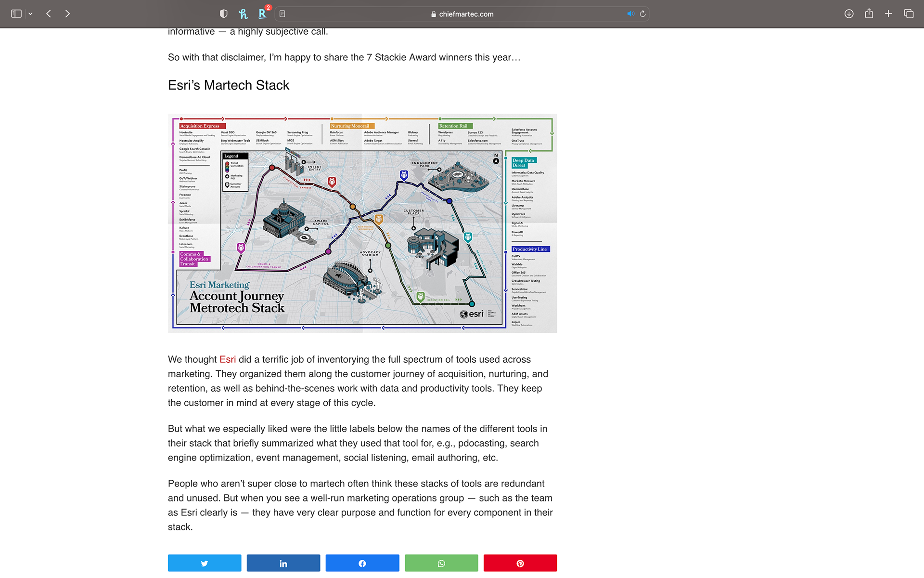Open the Esri link in article

[228, 359]
